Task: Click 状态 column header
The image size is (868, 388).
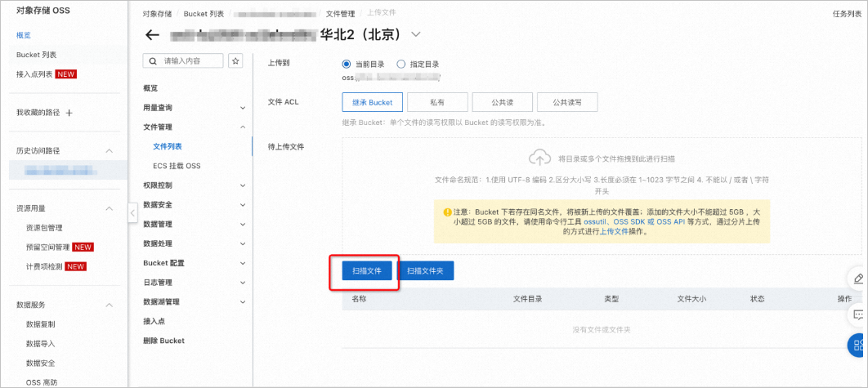Action: coord(758,299)
